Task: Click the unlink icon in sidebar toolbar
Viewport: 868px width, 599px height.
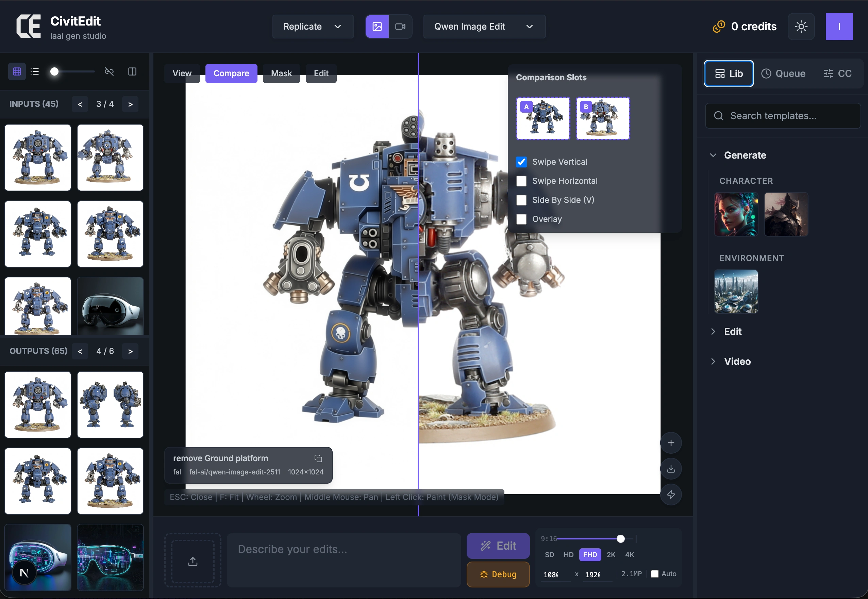Action: pos(109,72)
